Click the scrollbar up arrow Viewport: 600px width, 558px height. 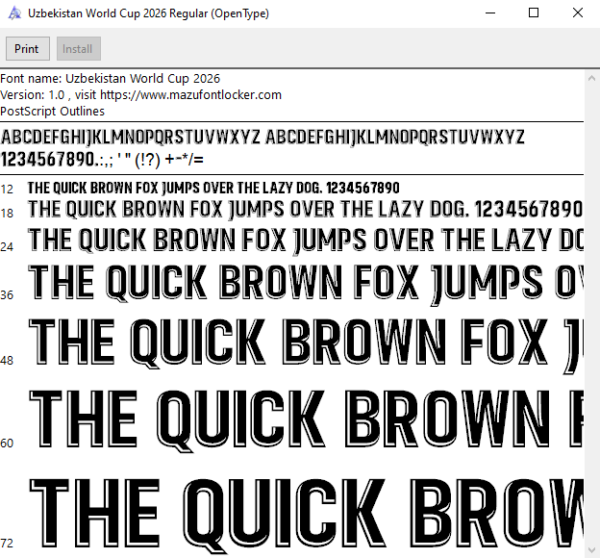(592, 78)
